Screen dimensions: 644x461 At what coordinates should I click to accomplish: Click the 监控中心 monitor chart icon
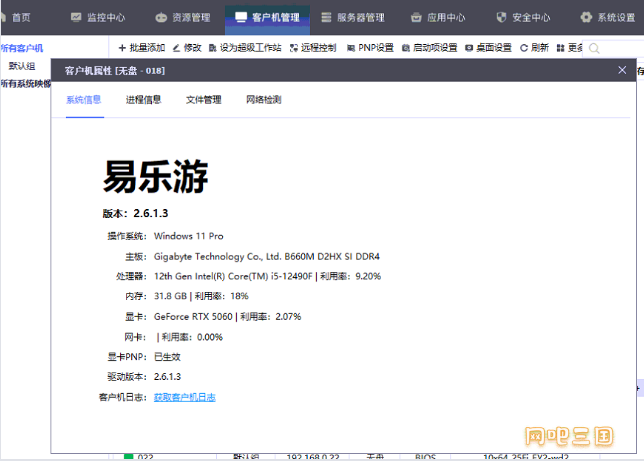click(x=76, y=17)
